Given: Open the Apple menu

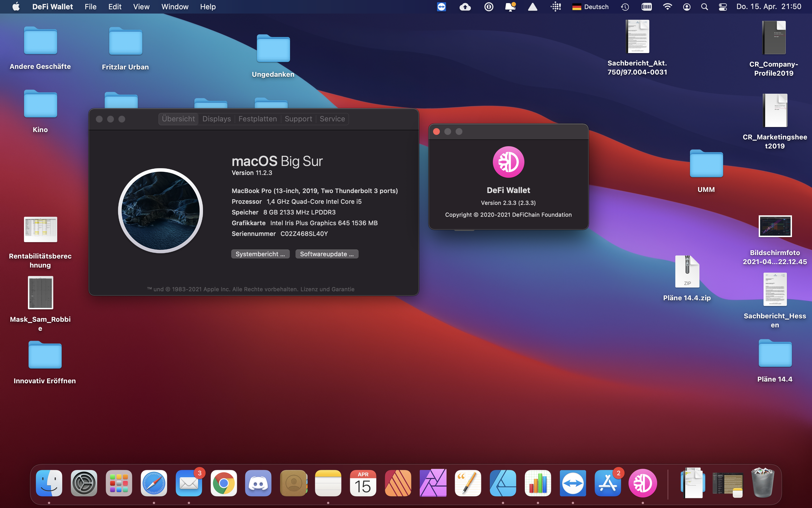Looking at the screenshot, I should (x=16, y=7).
